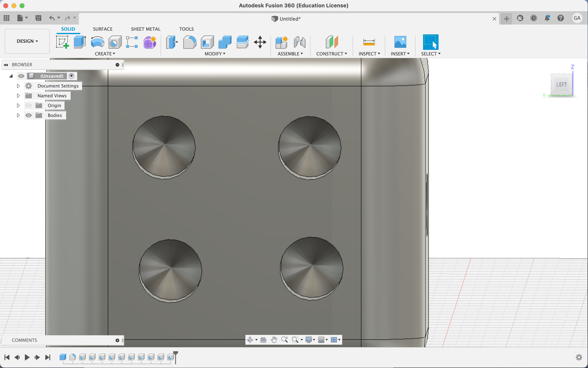Viewport: 588px width, 368px height.
Task: Open the Design workspace switcher
Action: tap(27, 41)
